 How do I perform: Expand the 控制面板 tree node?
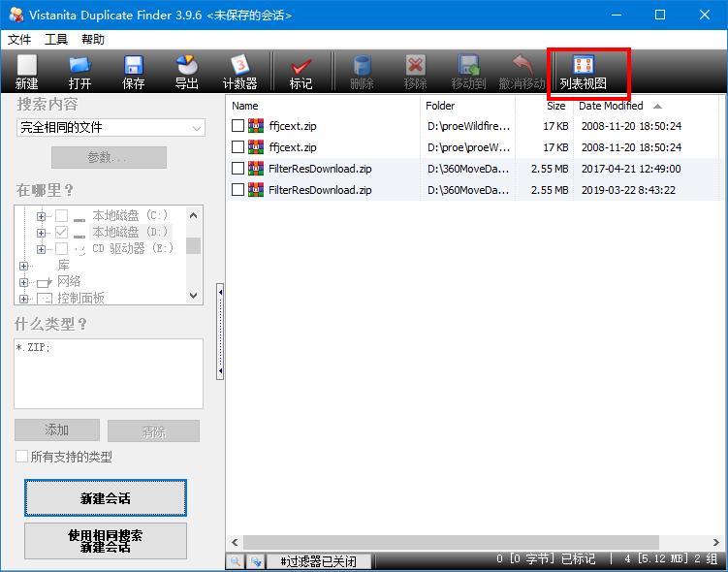(x=23, y=299)
